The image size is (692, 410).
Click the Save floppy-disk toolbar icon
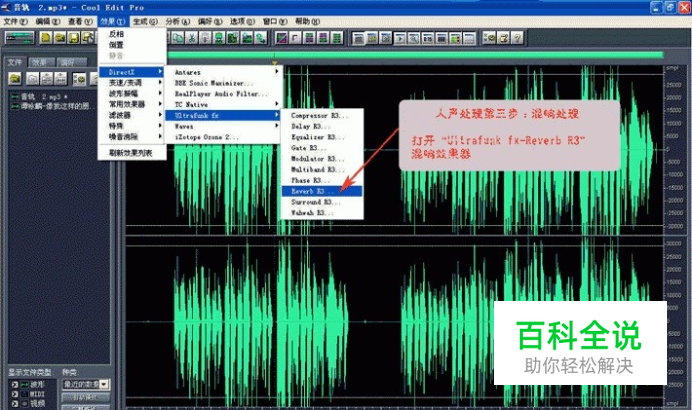click(74, 38)
